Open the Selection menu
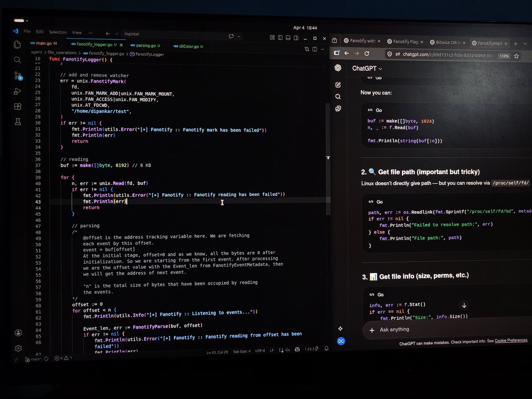The height and width of the screenshot is (399, 532). (58, 32)
